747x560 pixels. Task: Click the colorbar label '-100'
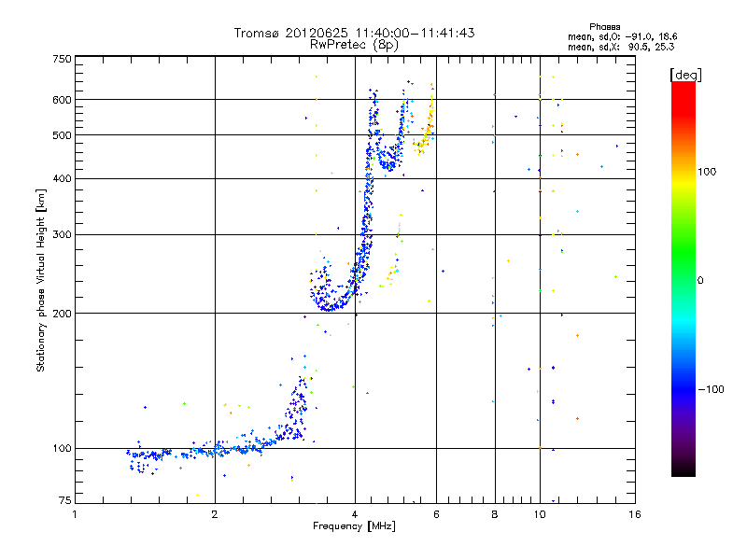point(711,389)
